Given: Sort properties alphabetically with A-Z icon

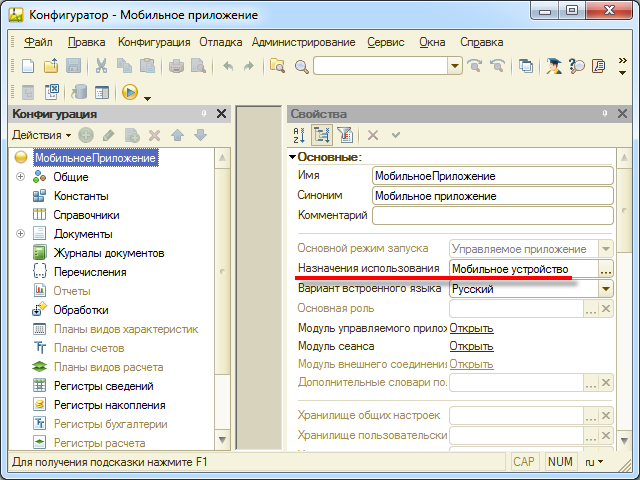Looking at the screenshot, I should point(299,135).
